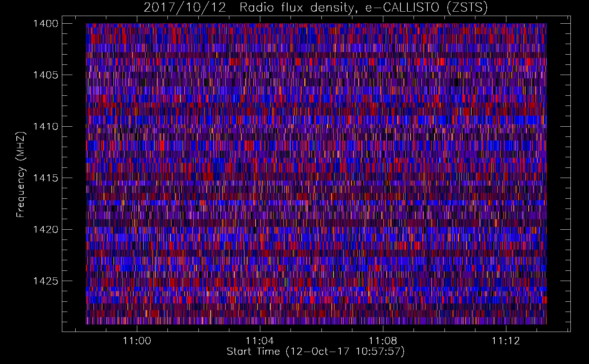
Task: Click the Start Time axis label
Action: (316, 352)
